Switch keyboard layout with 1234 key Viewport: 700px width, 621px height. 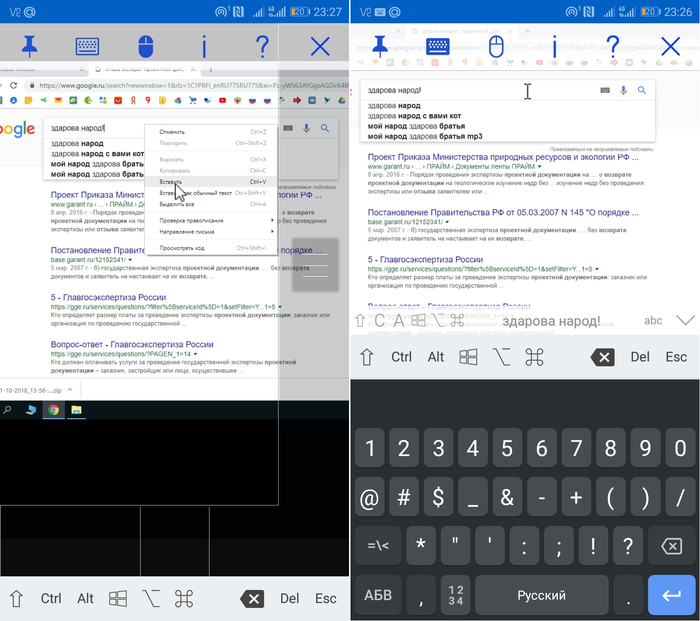tap(455, 595)
